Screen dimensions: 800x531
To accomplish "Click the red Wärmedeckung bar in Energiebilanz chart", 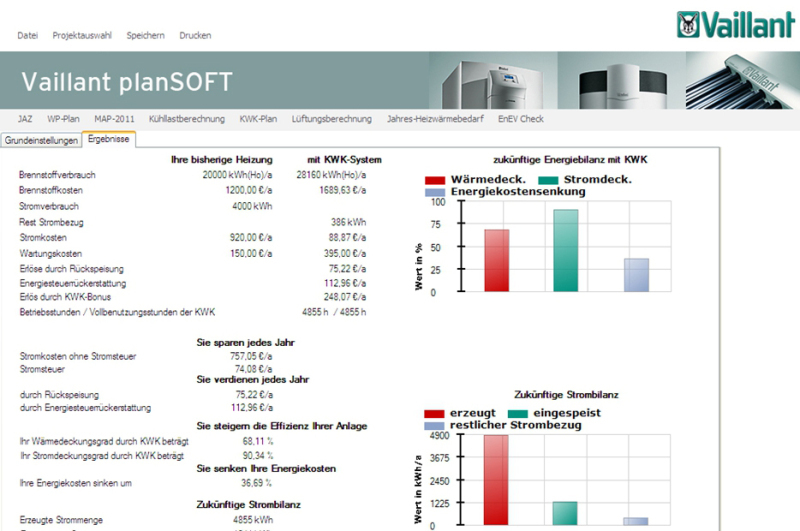I will [496, 261].
